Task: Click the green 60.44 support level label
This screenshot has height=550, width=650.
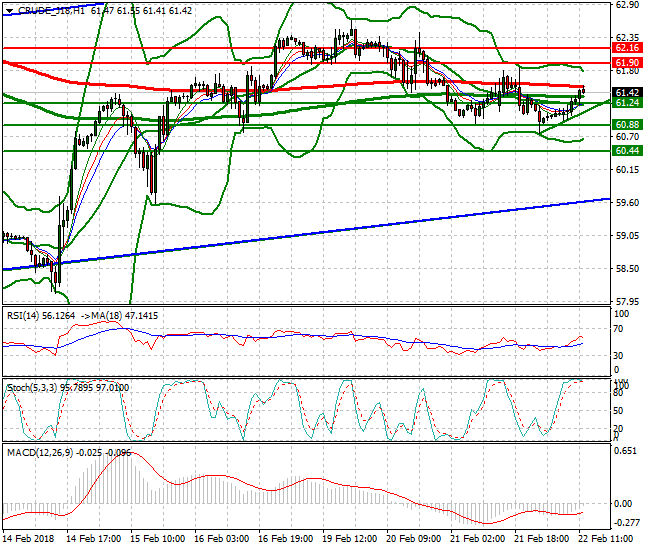Action: coord(627,150)
